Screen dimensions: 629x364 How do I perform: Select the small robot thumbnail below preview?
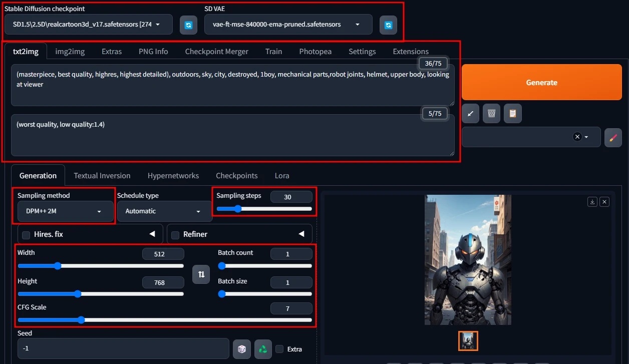coord(468,341)
